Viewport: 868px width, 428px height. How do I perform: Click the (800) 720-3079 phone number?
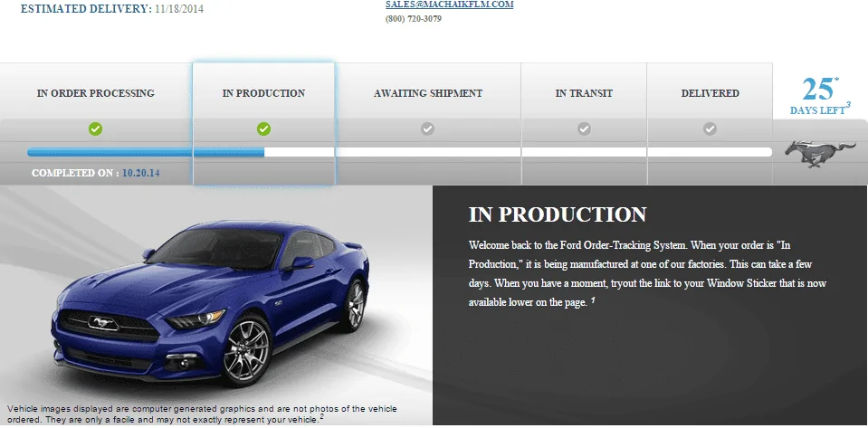pos(414,19)
